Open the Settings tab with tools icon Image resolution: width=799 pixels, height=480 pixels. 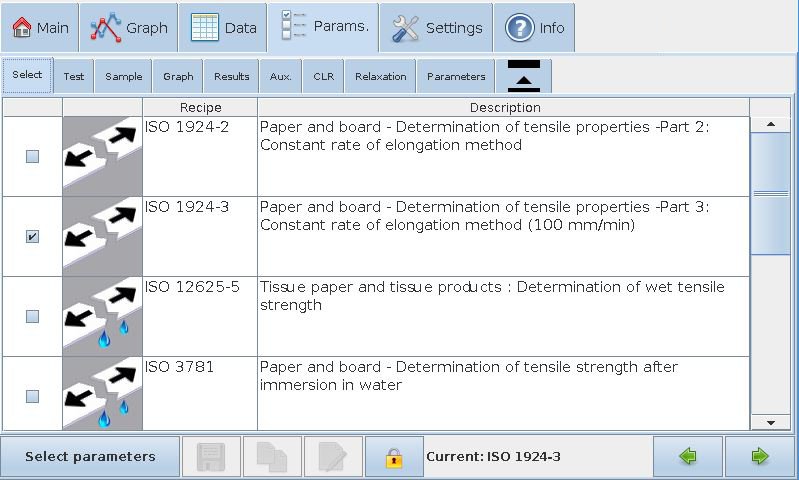click(437, 28)
